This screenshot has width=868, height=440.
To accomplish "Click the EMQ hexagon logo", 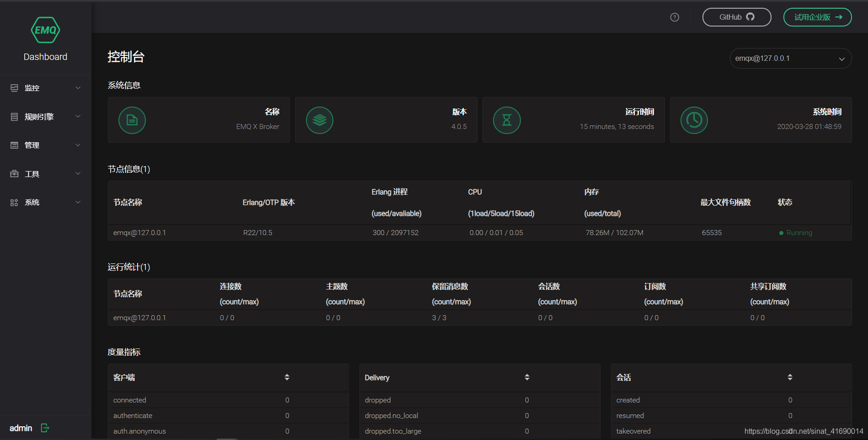I will (45, 30).
